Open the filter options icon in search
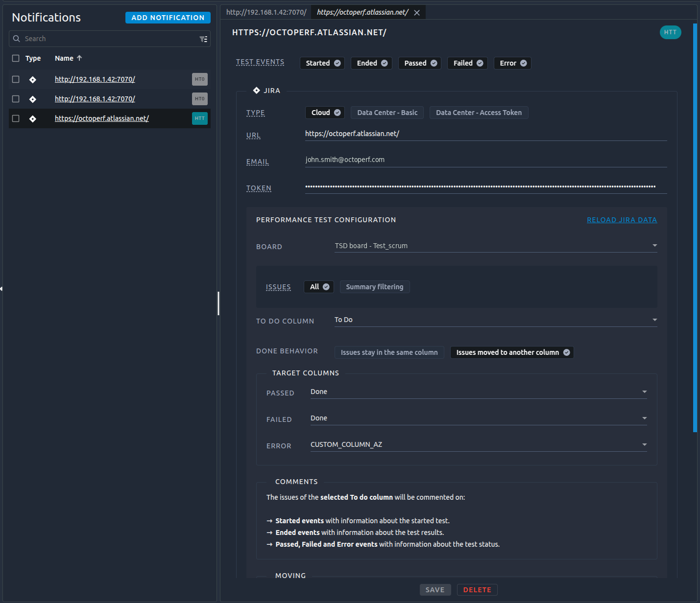This screenshot has width=700, height=603. tap(203, 39)
